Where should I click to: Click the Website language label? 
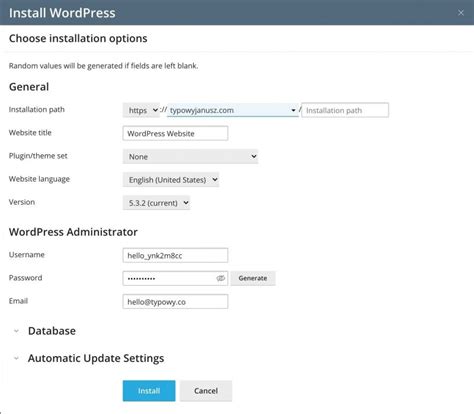tap(39, 179)
